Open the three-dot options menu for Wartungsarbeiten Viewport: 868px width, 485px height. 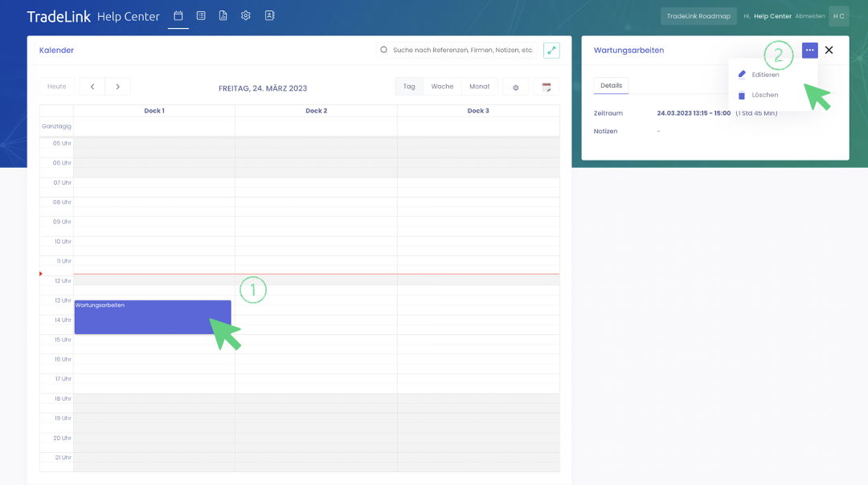pyautogui.click(x=809, y=51)
